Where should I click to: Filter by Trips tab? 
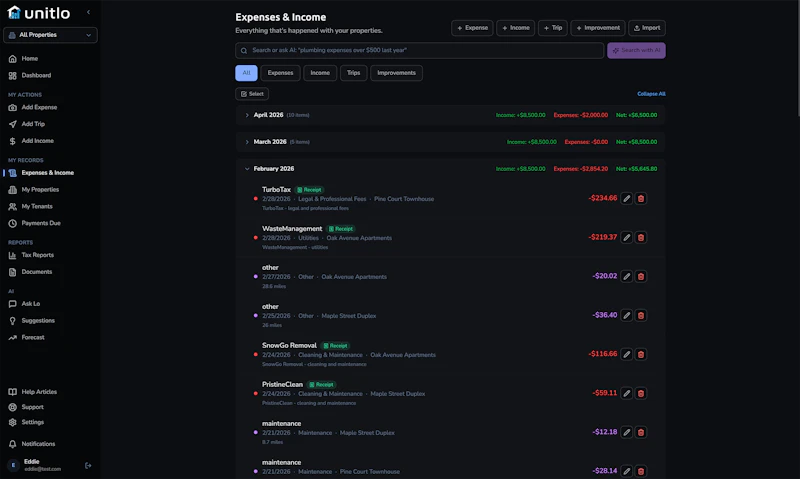354,73
